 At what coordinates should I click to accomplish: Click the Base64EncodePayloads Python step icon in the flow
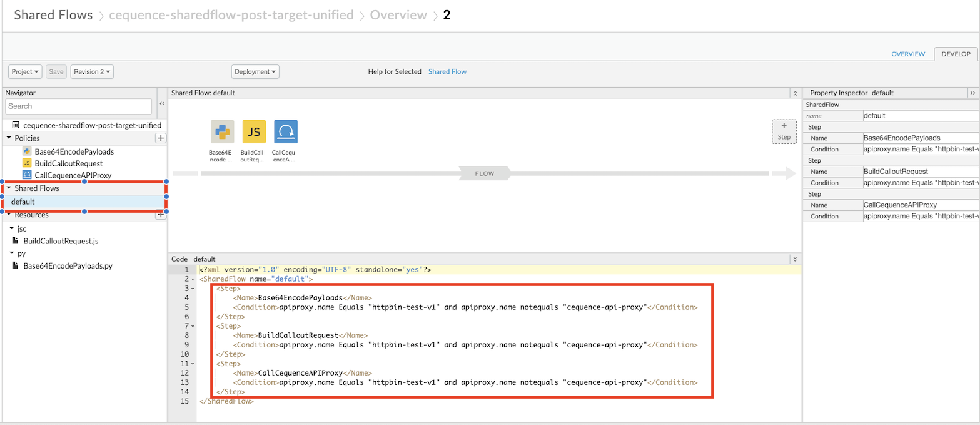tap(222, 131)
